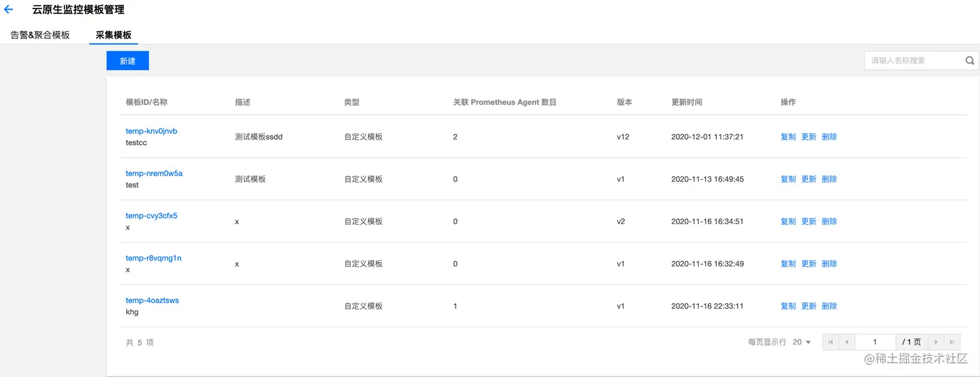Viewport: 980px width, 377px height.
Task: Open template temp-r8vqmg1n link
Action: (154, 258)
